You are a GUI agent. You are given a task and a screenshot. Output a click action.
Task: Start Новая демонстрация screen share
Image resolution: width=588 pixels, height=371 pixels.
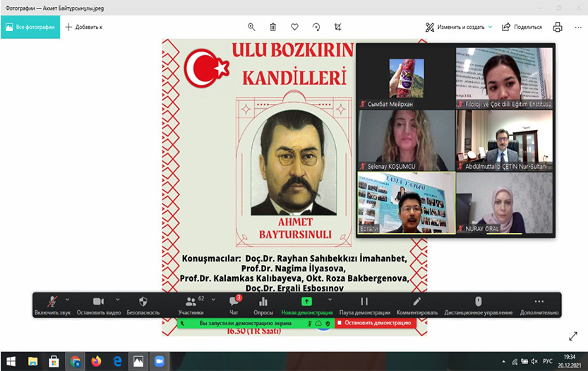306,304
